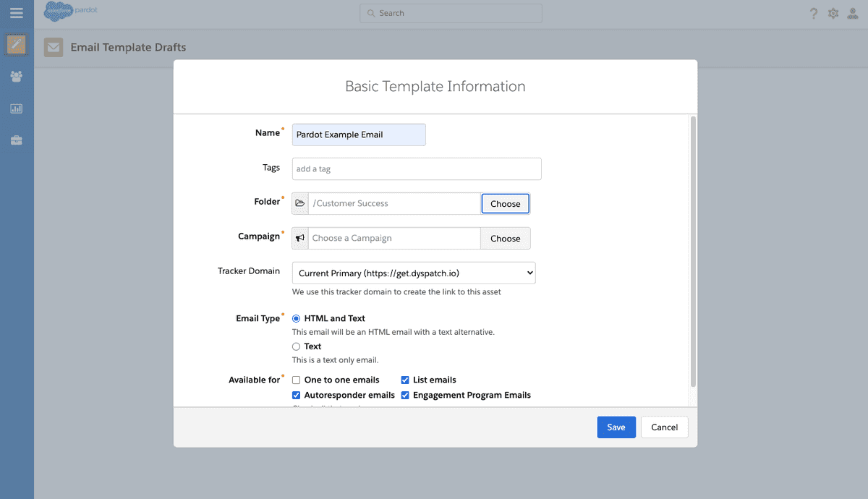
Task: Click the tracker domain help text
Action: pyautogui.click(x=396, y=292)
